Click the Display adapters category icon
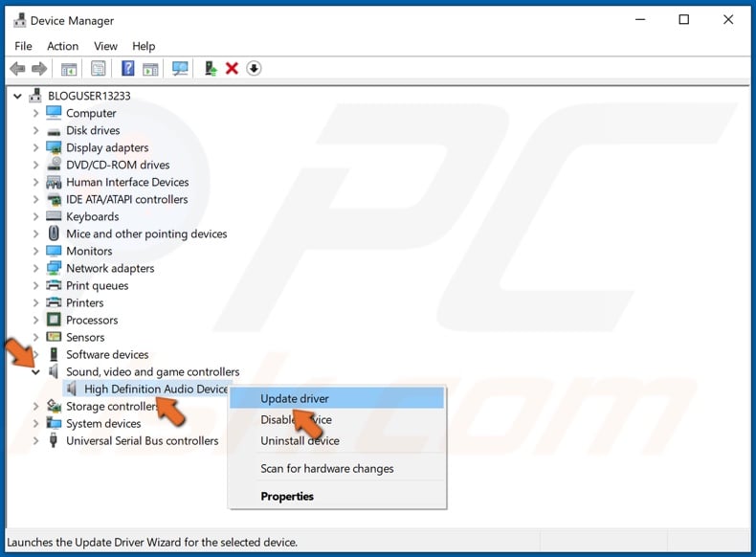Image resolution: width=756 pixels, height=557 pixels. [54, 147]
